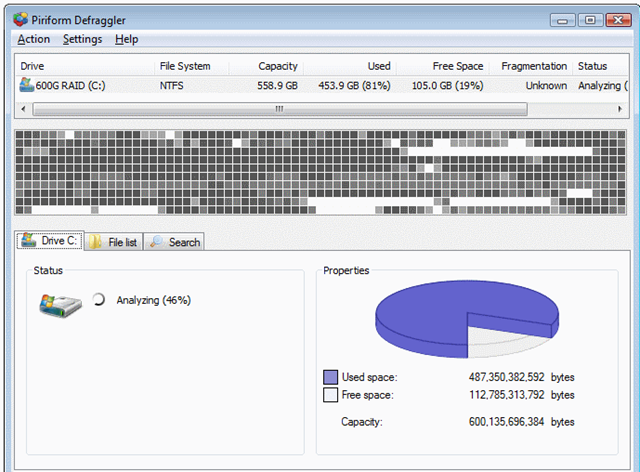Click the 453.9 GB (81%) used cell

[x=354, y=85]
